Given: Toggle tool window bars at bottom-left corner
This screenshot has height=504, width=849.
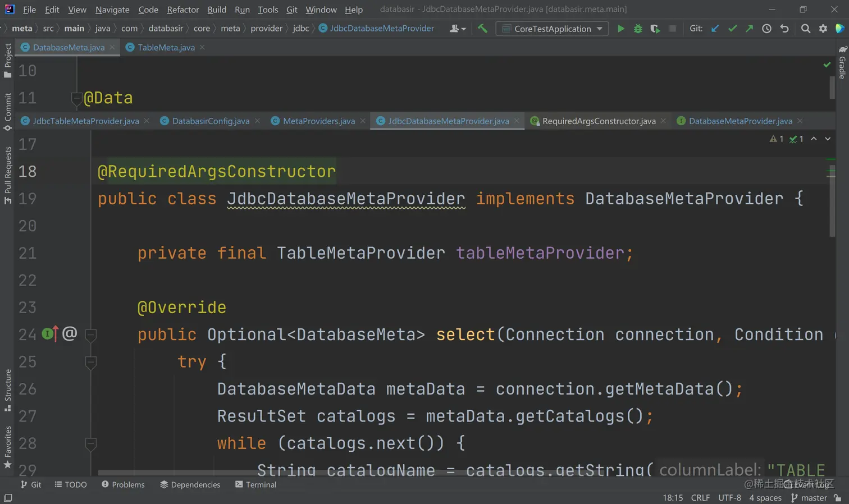Looking at the screenshot, I should pos(8,498).
